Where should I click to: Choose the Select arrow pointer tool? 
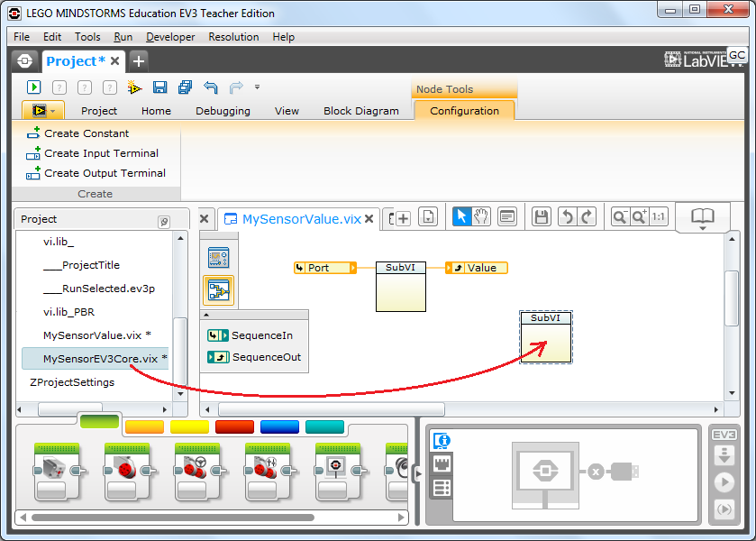coord(461,216)
